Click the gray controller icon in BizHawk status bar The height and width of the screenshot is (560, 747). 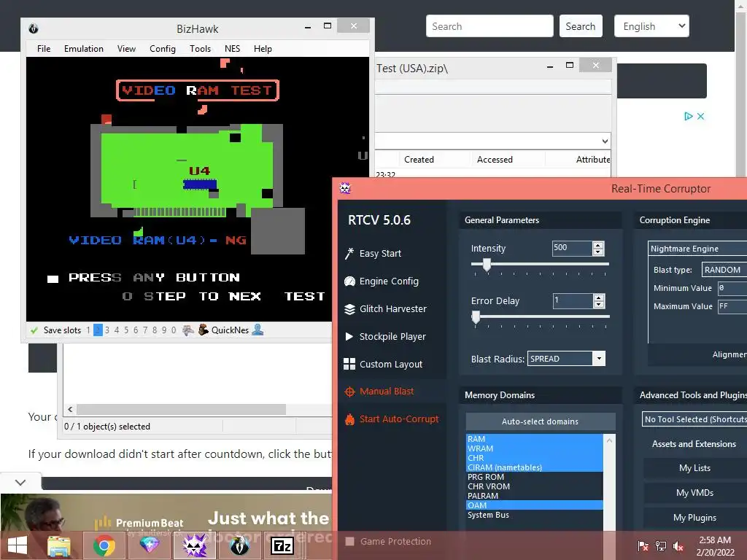188,330
